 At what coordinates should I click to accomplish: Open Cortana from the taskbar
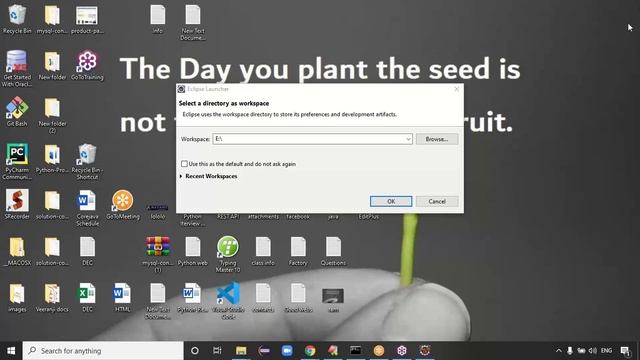point(195,351)
